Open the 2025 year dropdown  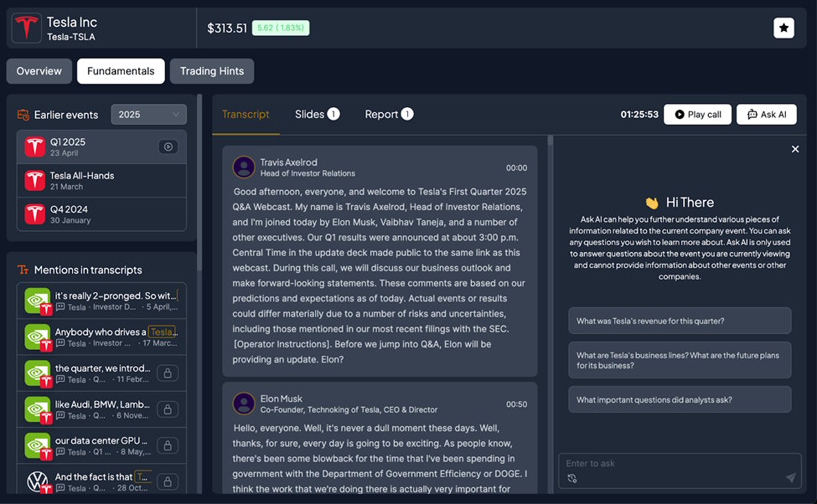tap(147, 114)
